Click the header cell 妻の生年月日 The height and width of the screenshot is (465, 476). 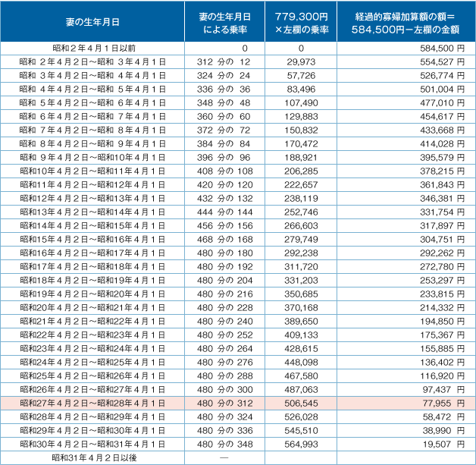pos(92,22)
